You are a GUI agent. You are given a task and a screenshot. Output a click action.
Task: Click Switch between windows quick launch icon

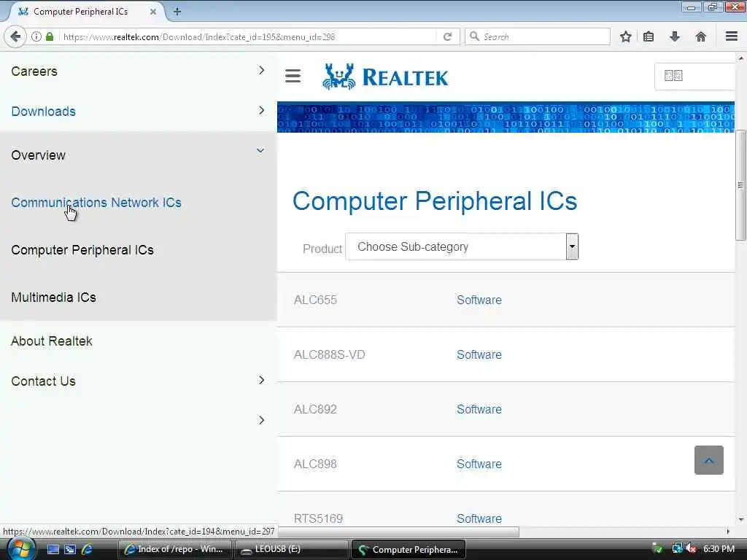tap(70, 550)
